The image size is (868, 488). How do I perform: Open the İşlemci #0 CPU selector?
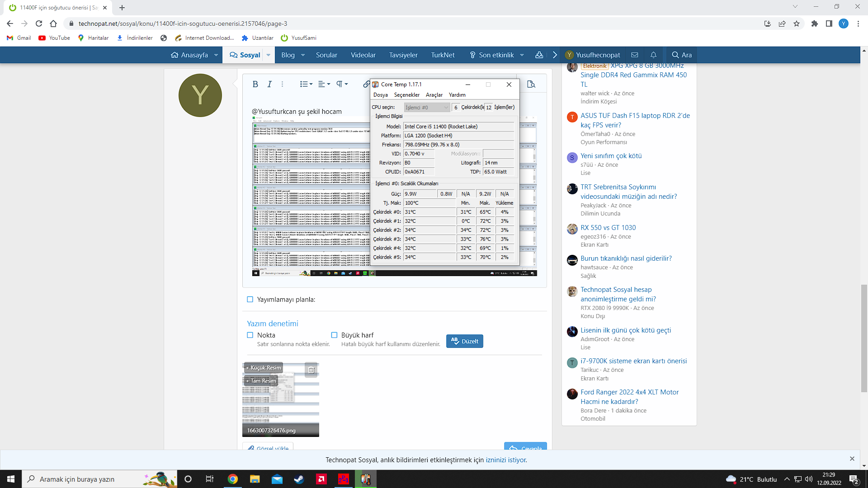pyautogui.click(x=426, y=107)
